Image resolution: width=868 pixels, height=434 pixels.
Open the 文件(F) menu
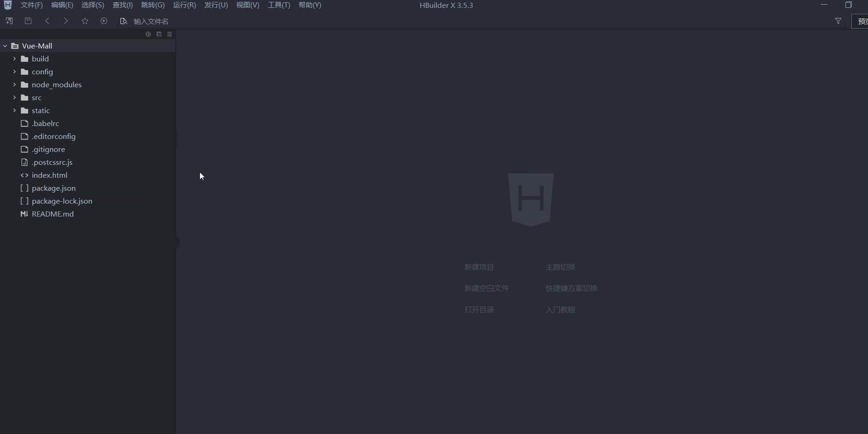click(x=32, y=5)
